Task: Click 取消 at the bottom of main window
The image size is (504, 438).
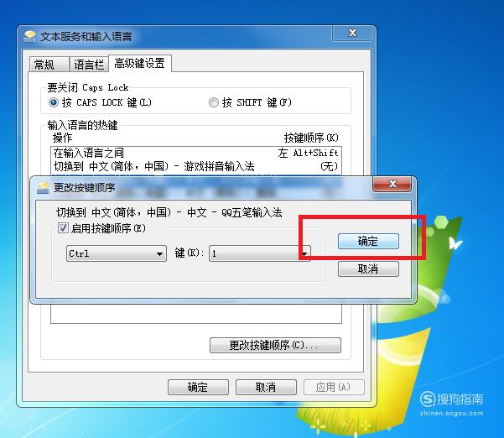Action: 266,387
